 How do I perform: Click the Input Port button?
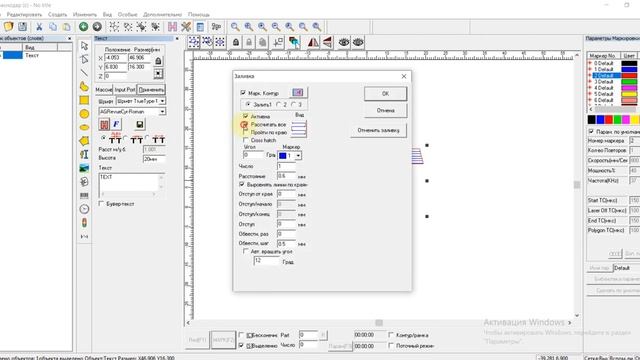[x=124, y=89]
